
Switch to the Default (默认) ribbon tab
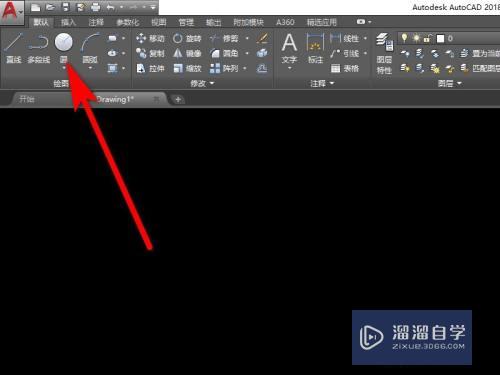point(41,22)
